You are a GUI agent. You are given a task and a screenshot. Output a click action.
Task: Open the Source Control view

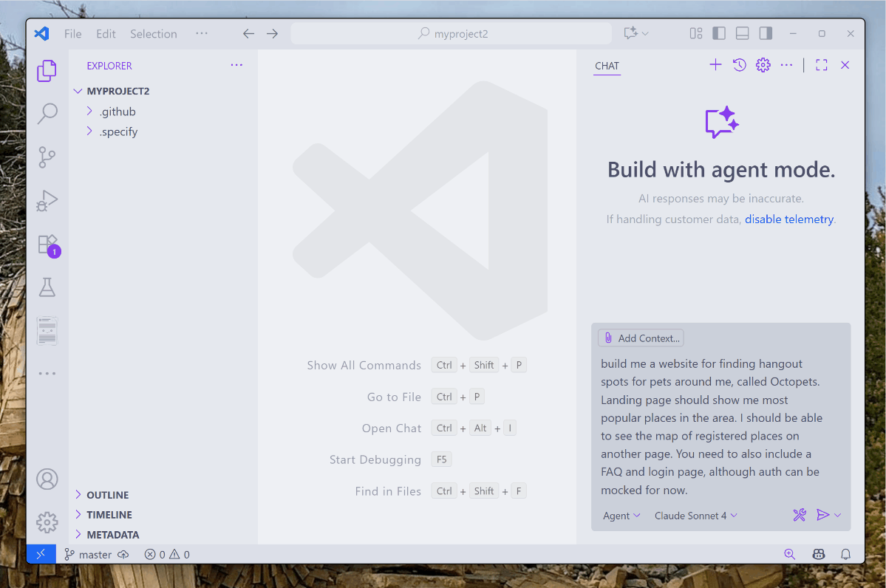[x=47, y=157]
